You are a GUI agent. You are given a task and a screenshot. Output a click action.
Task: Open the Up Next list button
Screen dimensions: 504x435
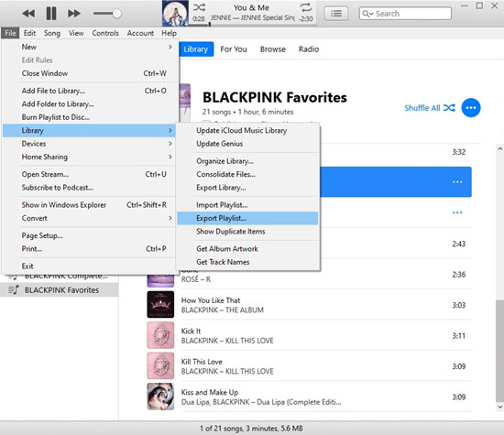click(x=336, y=14)
